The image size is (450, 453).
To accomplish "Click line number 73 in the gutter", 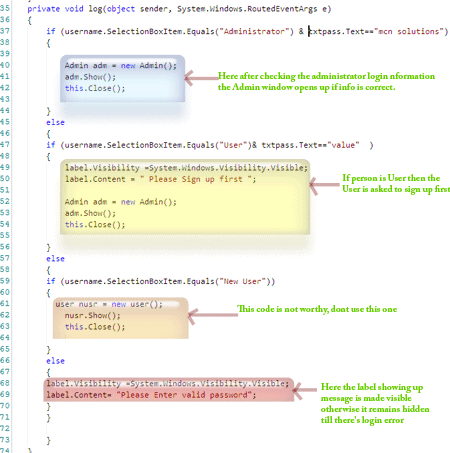I will coord(5,440).
